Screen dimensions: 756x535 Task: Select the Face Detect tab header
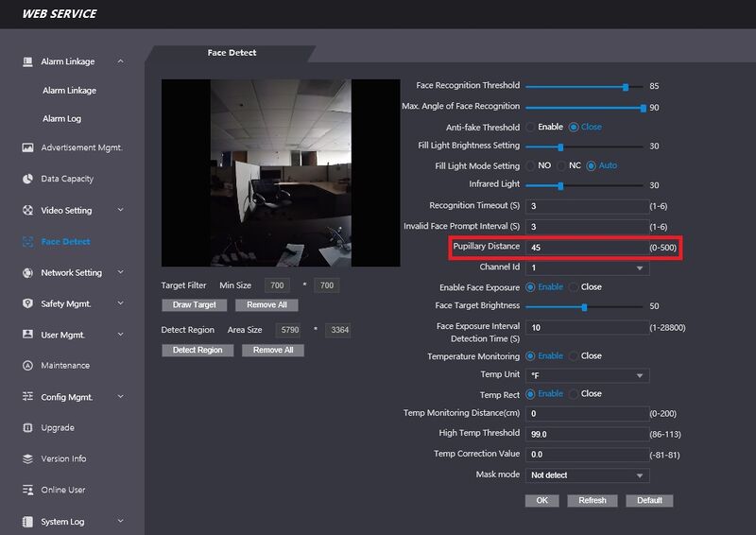[x=232, y=53]
